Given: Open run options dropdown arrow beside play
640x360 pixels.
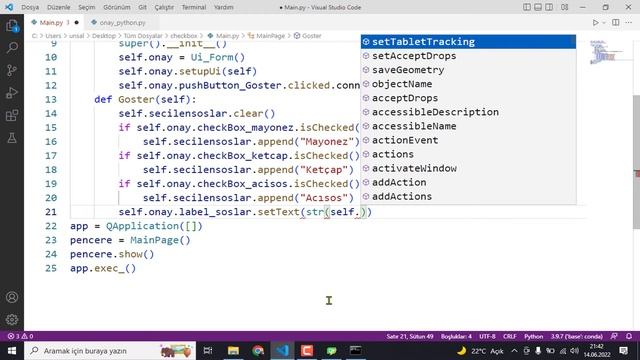Looking at the screenshot, I should (x=604, y=23).
